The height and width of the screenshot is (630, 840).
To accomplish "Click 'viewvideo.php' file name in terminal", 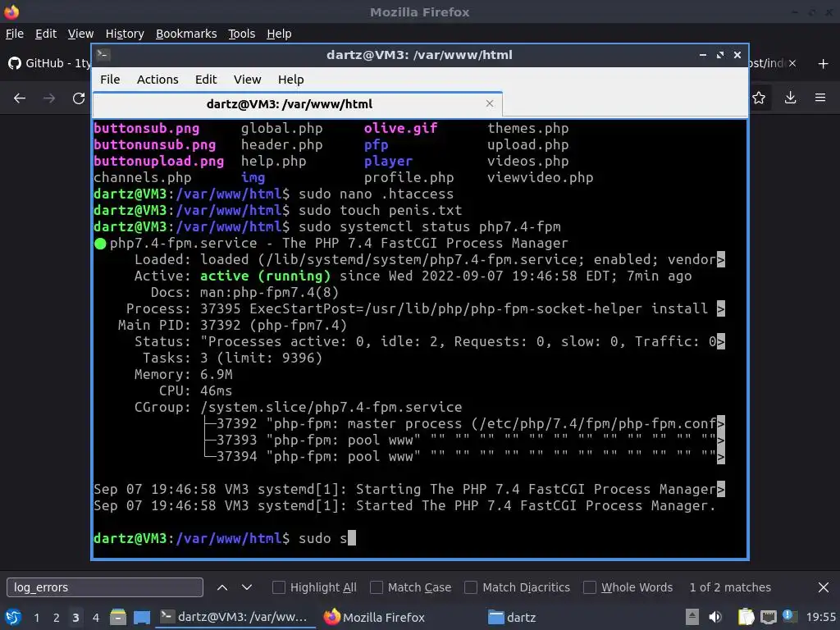I will point(540,178).
